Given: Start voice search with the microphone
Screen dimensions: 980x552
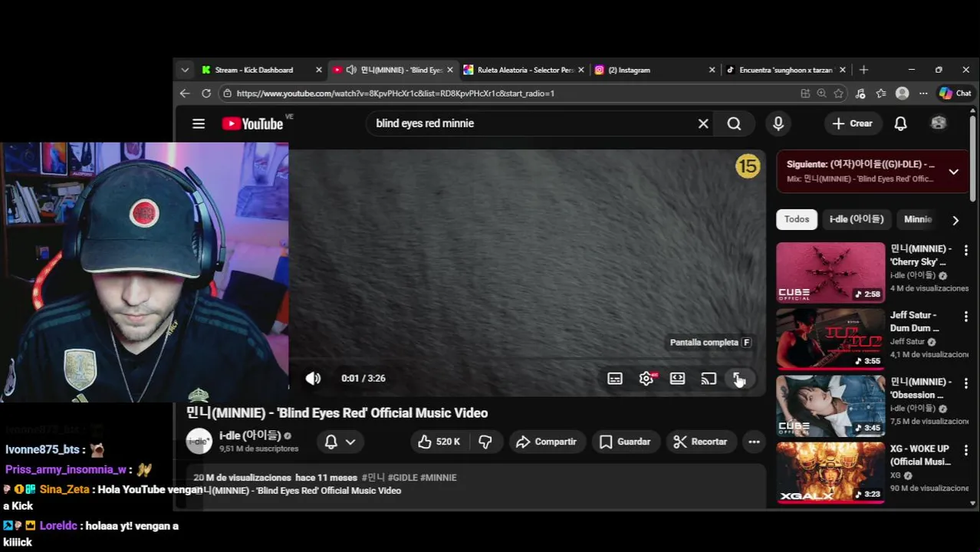Looking at the screenshot, I should [x=778, y=123].
